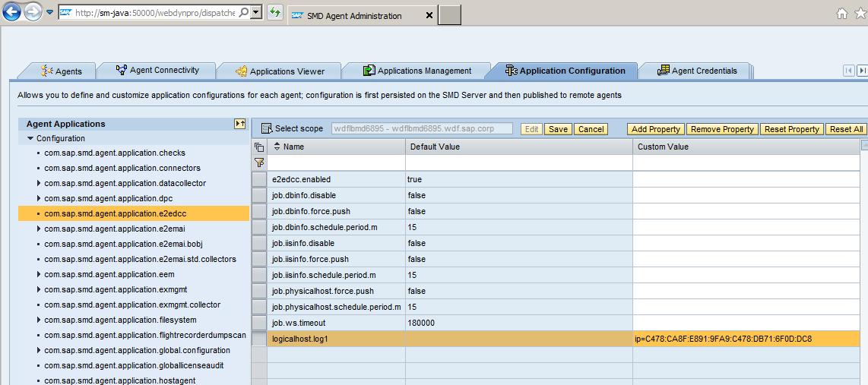
Task: Expand the com.sap.smd.agent.application.datacollector node
Action: point(38,182)
